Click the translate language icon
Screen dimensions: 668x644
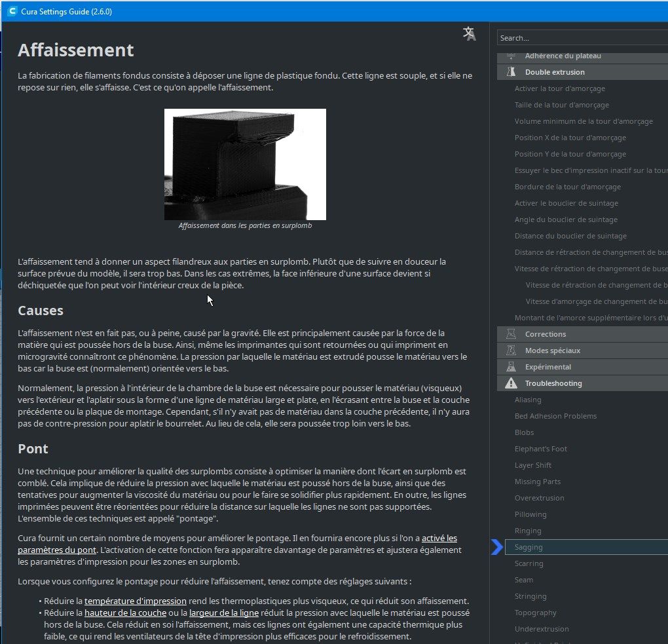pyautogui.click(x=469, y=33)
